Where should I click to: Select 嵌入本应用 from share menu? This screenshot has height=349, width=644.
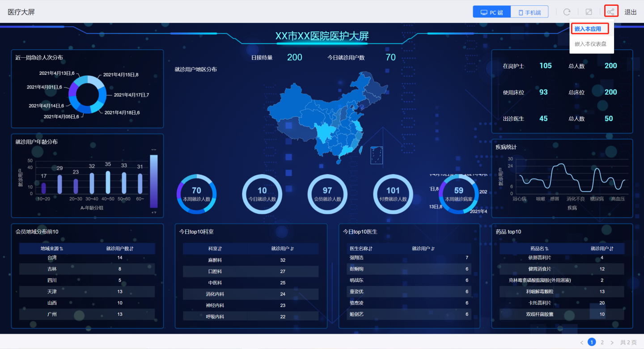588,29
